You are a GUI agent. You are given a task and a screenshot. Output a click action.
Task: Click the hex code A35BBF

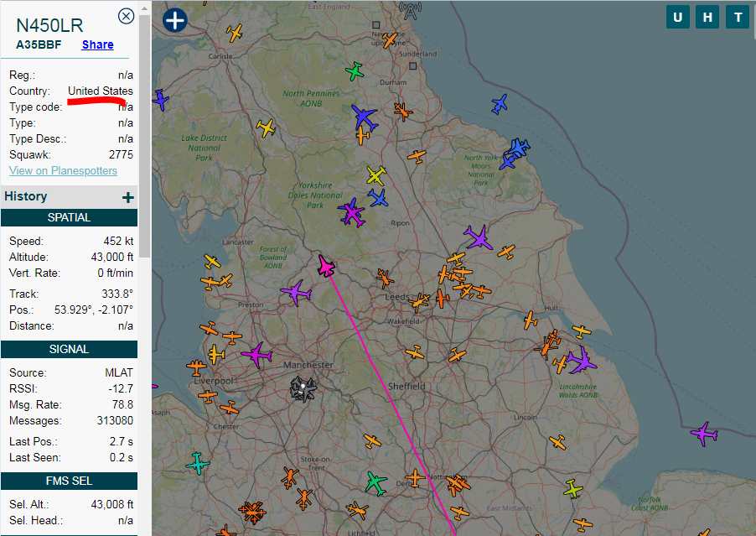(x=39, y=44)
